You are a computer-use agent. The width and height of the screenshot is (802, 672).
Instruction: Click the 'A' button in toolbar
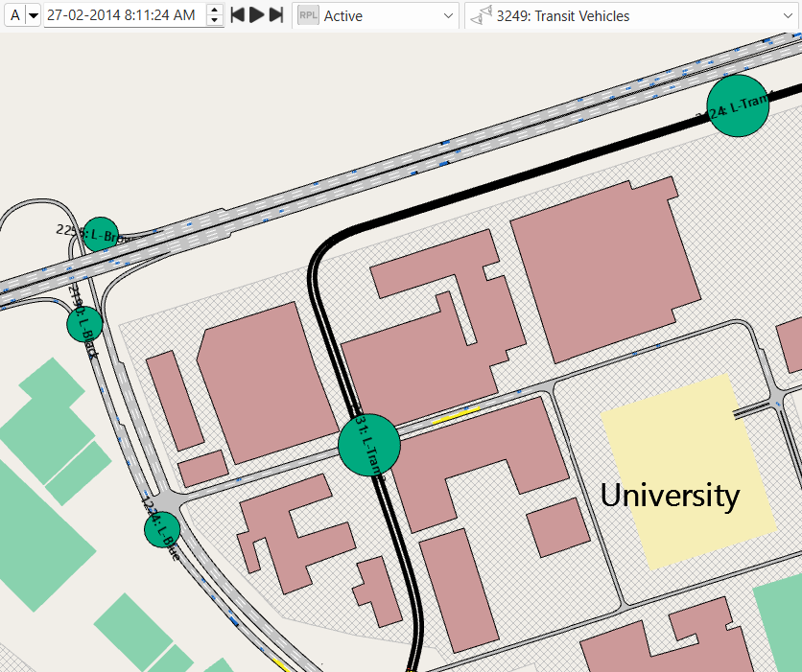[x=14, y=15]
